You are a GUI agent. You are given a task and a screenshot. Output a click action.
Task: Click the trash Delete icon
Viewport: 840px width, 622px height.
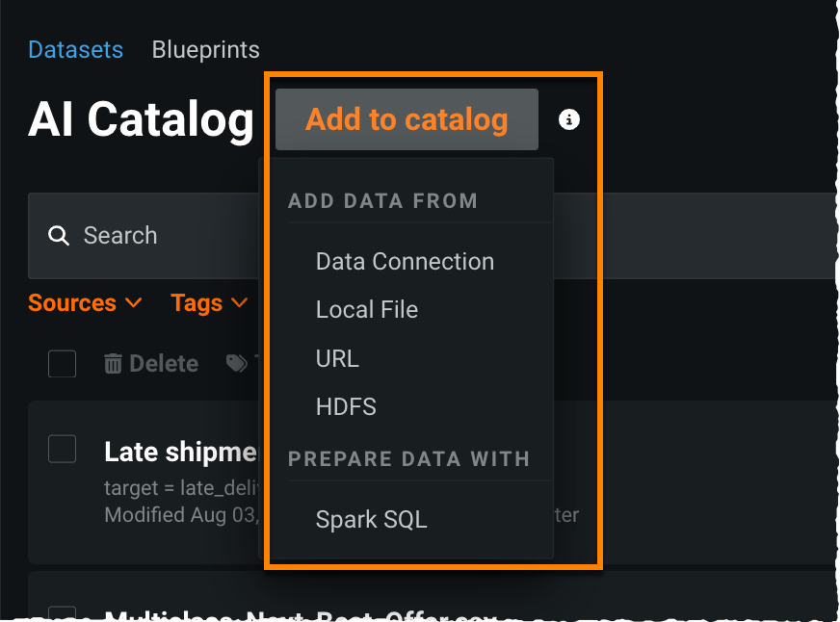114,364
